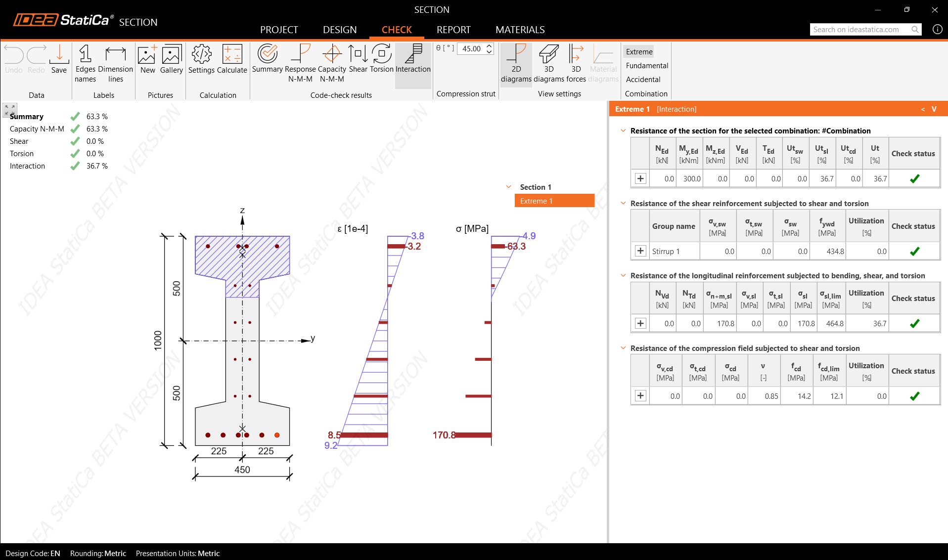The width and height of the screenshot is (948, 560).
Task: Collapse the Section 1 tree node
Action: point(508,187)
